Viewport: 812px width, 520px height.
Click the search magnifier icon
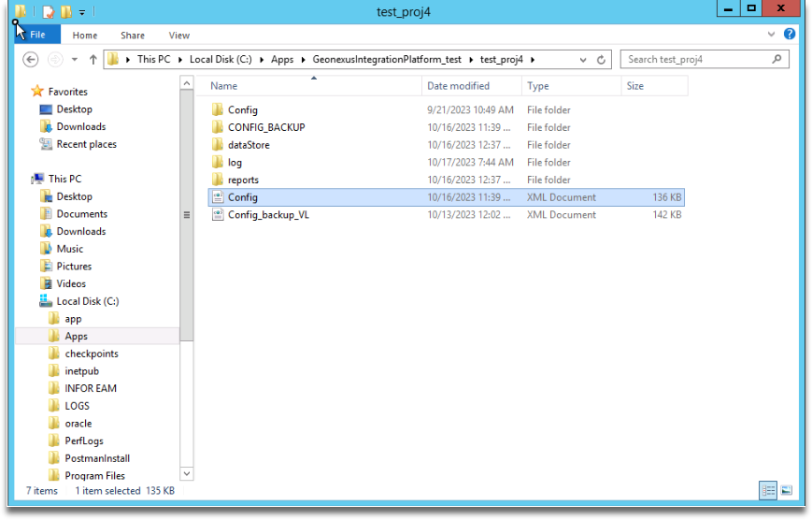(776, 59)
